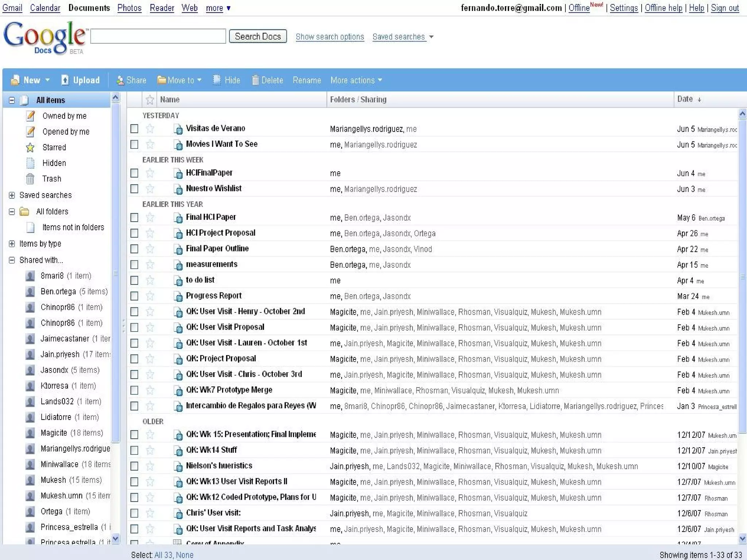747x560 pixels.
Task: Collapse the All items tree
Action: [12, 100]
